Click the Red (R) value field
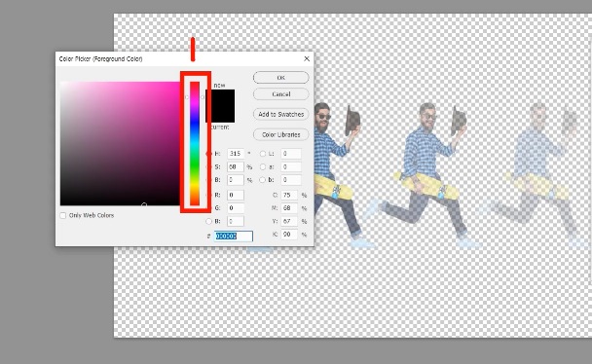592x364 pixels. [x=236, y=195]
